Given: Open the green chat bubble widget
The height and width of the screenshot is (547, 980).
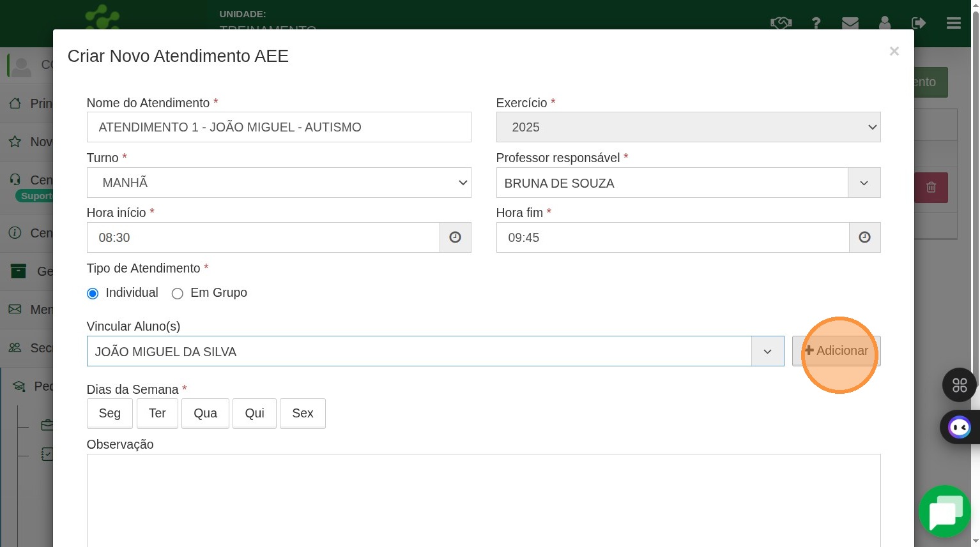Looking at the screenshot, I should (x=944, y=511).
